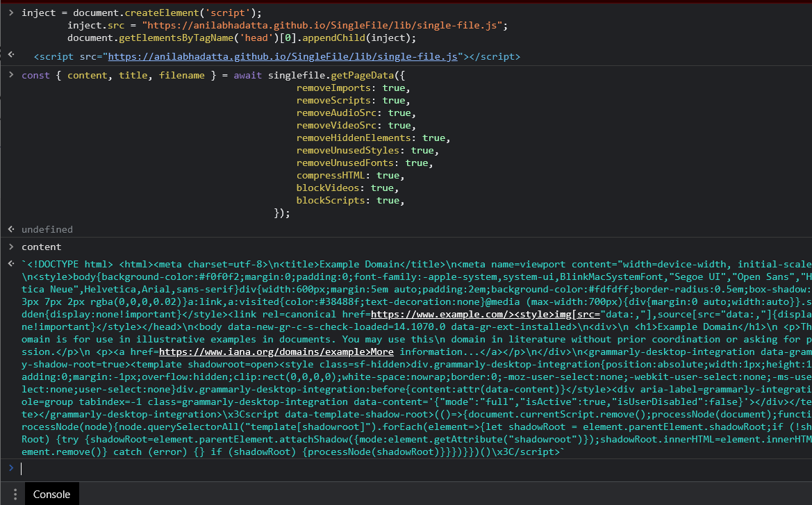Click the blue prompt chevron
Image resolution: width=812 pixels, height=505 pixels.
(x=11, y=468)
